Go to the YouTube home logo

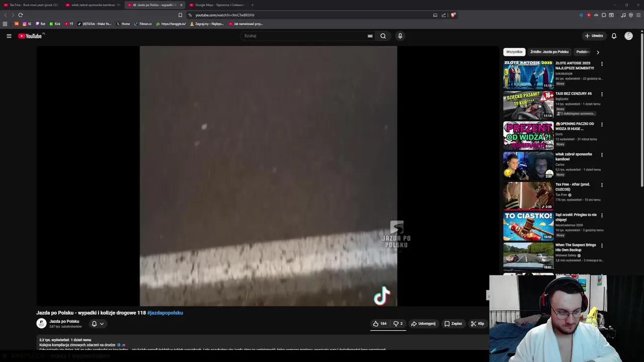point(30,36)
